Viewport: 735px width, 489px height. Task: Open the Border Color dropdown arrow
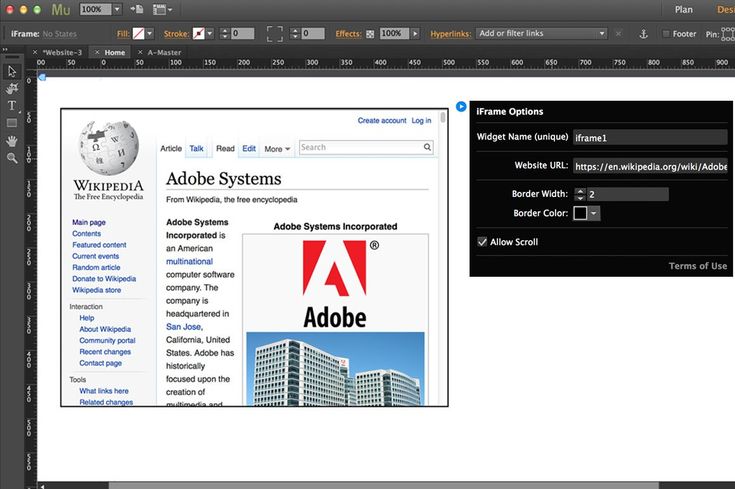[x=594, y=213]
